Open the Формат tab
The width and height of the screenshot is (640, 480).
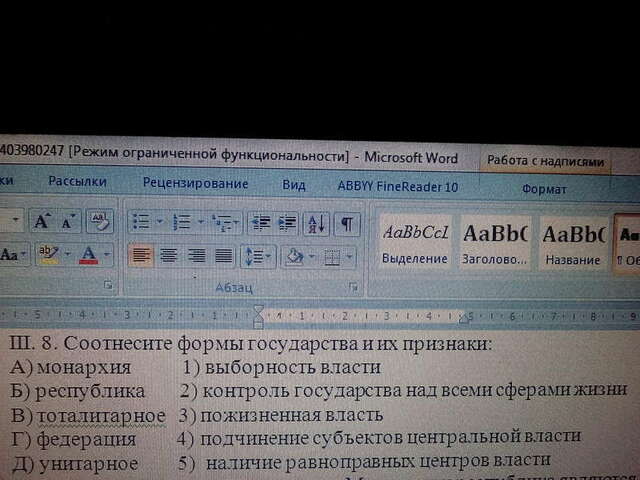pos(544,189)
